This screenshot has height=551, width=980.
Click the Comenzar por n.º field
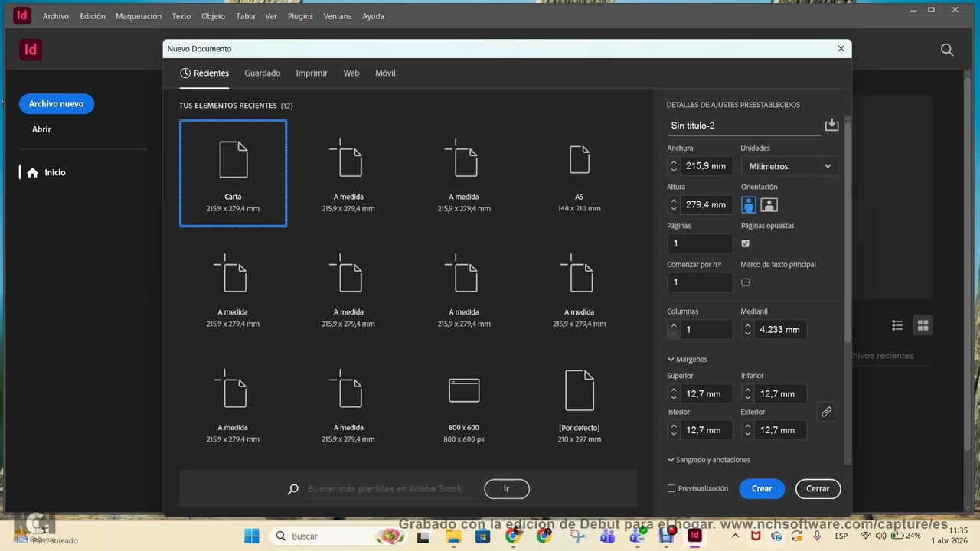click(x=700, y=282)
